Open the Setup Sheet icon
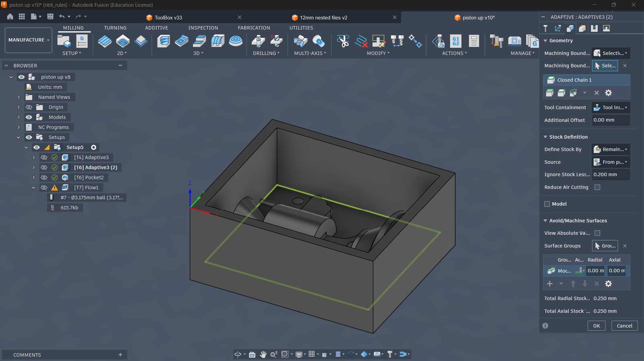This screenshot has height=361, width=644. [x=474, y=41]
